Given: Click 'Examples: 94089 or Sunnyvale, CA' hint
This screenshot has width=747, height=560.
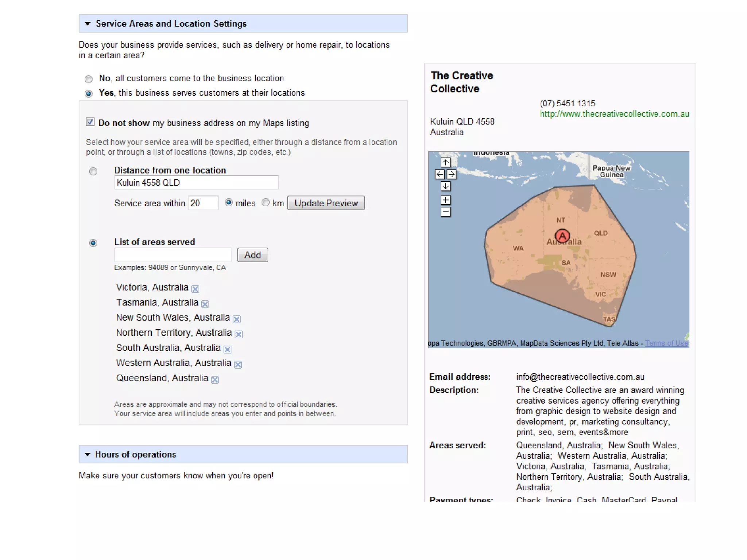Looking at the screenshot, I should (x=170, y=268).
